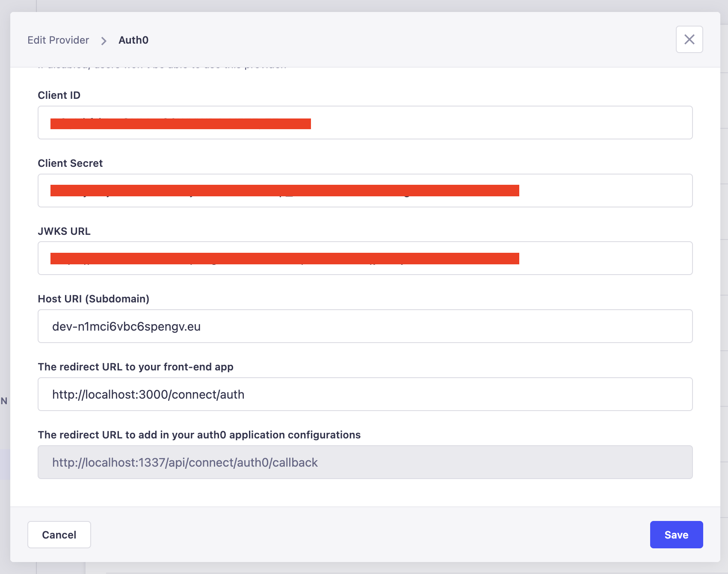Image resolution: width=728 pixels, height=574 pixels.
Task: Select the Client Secret input field
Action: [364, 190]
